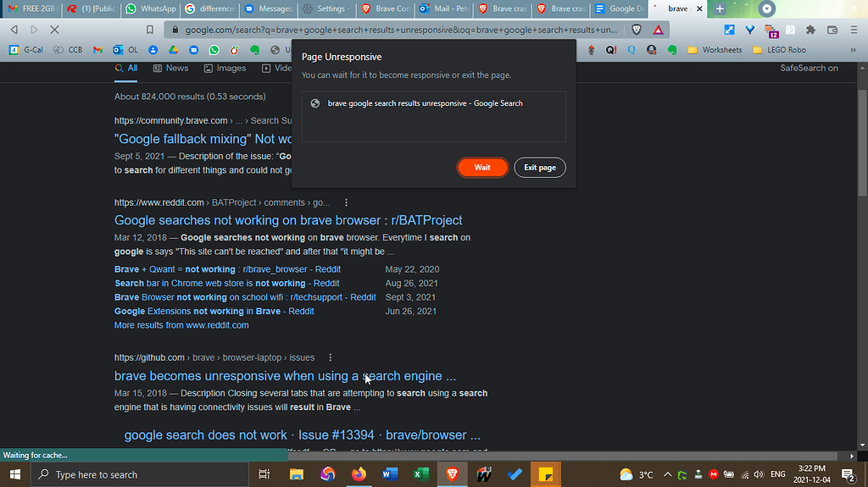Image resolution: width=868 pixels, height=487 pixels.
Task: Click the Windows taskbar search box
Action: pos(140,474)
